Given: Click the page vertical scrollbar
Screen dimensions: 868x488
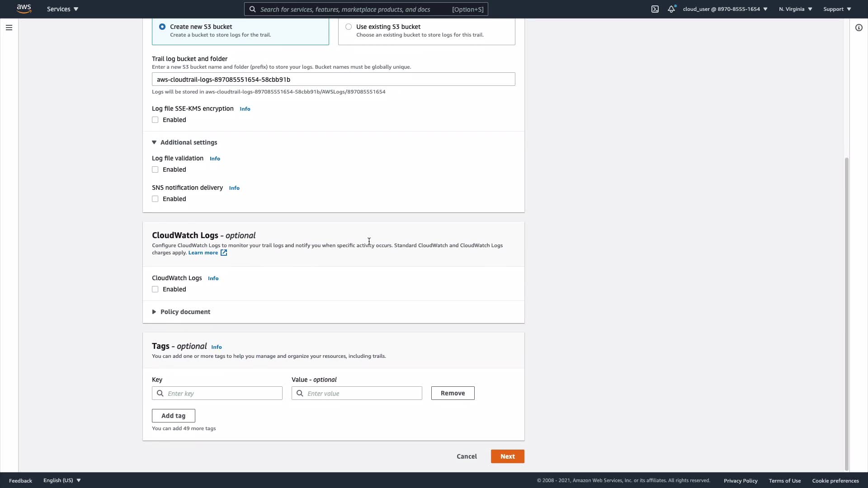Looking at the screenshot, I should tap(846, 312).
